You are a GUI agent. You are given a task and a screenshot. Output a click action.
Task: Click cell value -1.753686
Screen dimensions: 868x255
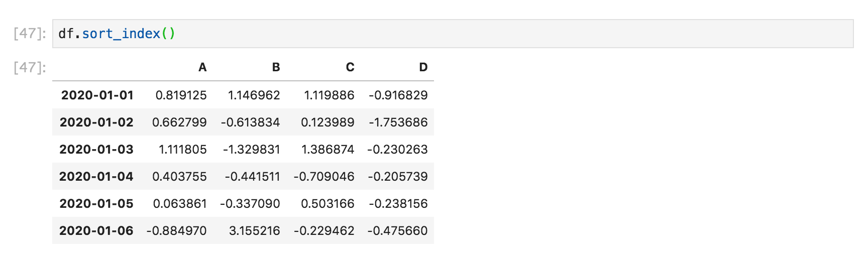[x=398, y=122]
